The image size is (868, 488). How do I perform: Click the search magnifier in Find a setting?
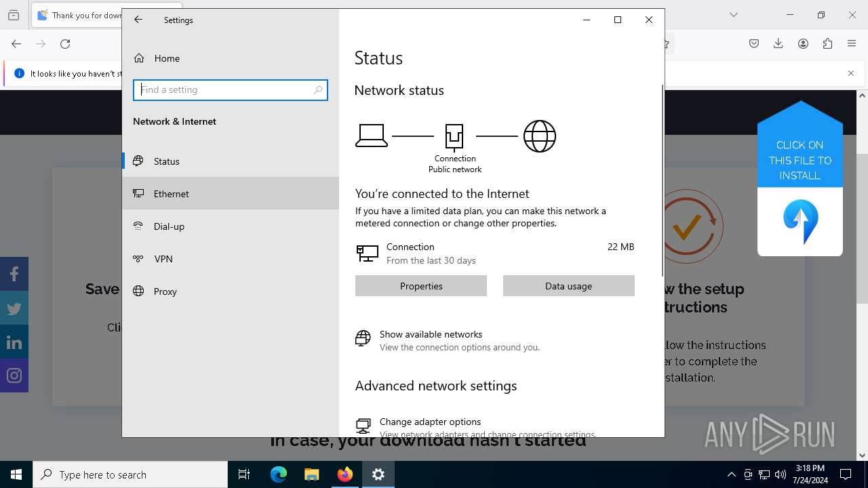(x=318, y=89)
